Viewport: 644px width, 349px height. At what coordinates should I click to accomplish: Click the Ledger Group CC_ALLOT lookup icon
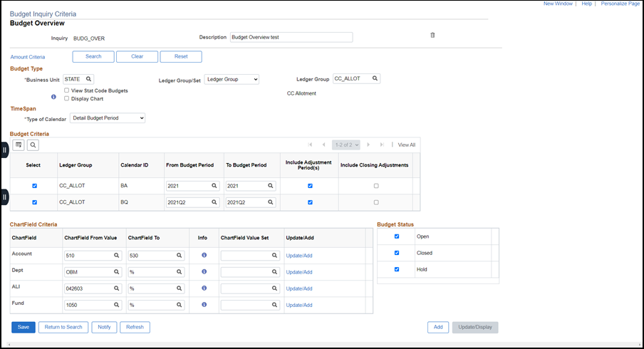pyautogui.click(x=375, y=79)
